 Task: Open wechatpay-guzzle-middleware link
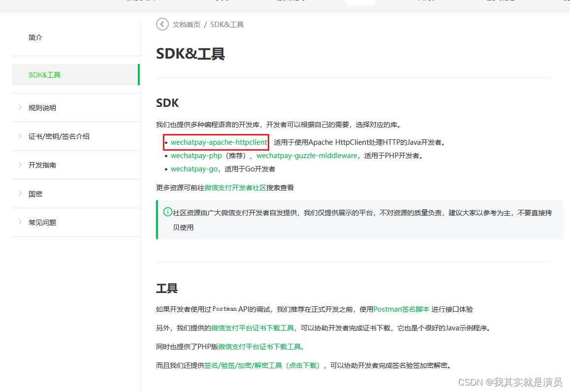pyautogui.click(x=307, y=156)
